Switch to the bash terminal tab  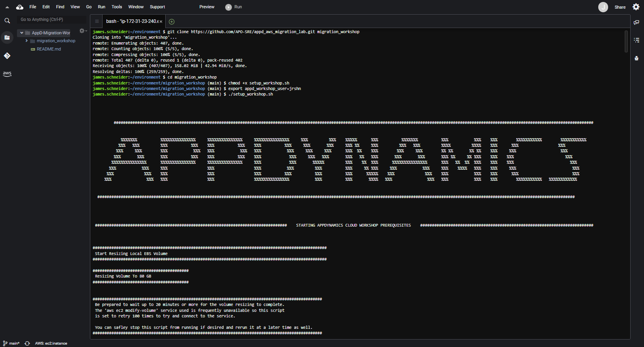coord(132,21)
